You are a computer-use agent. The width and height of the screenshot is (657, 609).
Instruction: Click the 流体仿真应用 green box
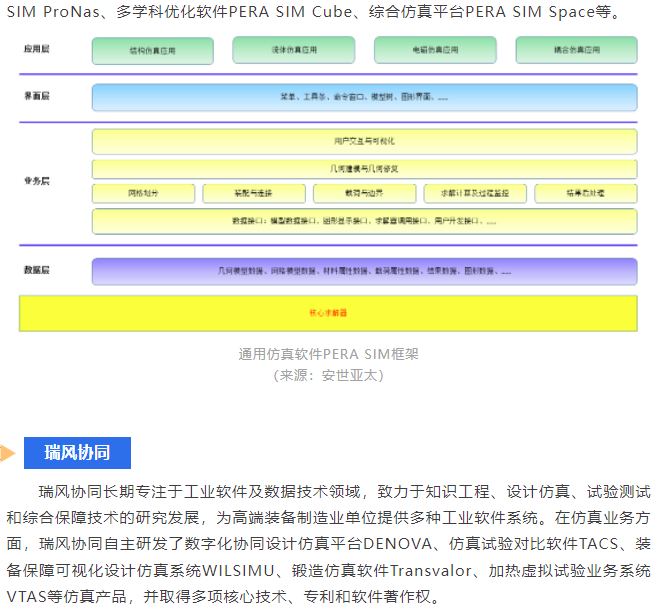click(x=294, y=50)
